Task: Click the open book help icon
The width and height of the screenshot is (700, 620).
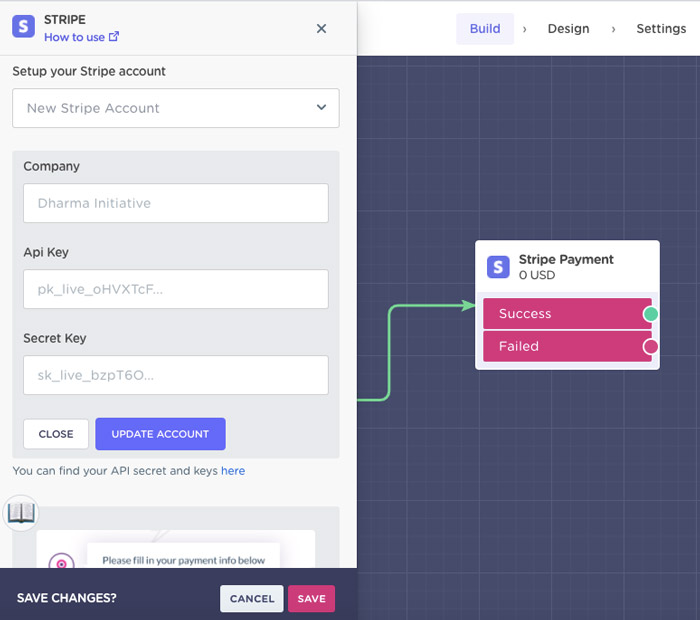Action: (x=21, y=512)
